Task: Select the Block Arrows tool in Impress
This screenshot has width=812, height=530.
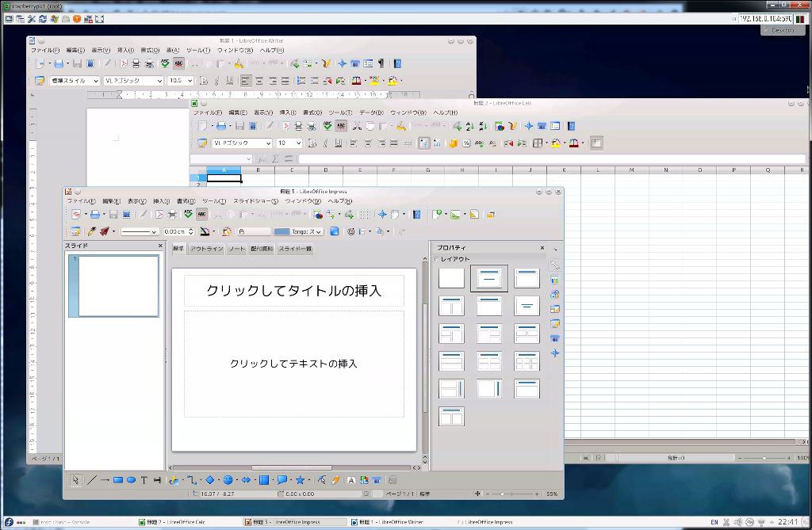Action: click(246, 480)
